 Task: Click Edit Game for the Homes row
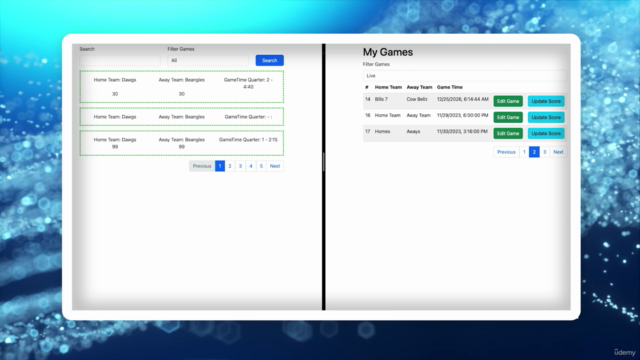[508, 133]
